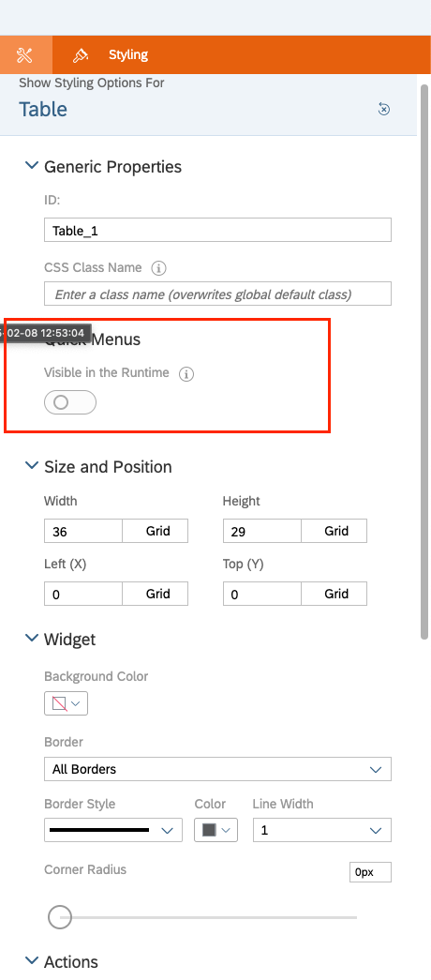Click the Grid unit button for Width
Screen dimensions: 431x980
[155, 531]
